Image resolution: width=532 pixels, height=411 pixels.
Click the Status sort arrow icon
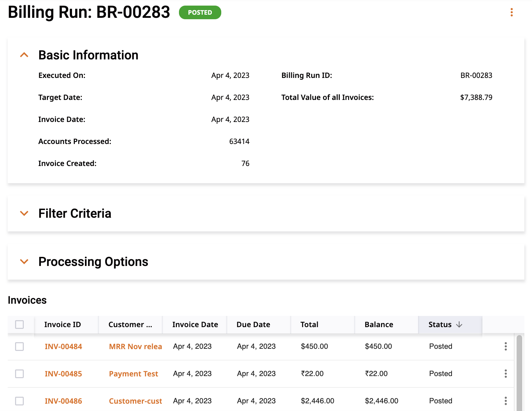(x=459, y=325)
